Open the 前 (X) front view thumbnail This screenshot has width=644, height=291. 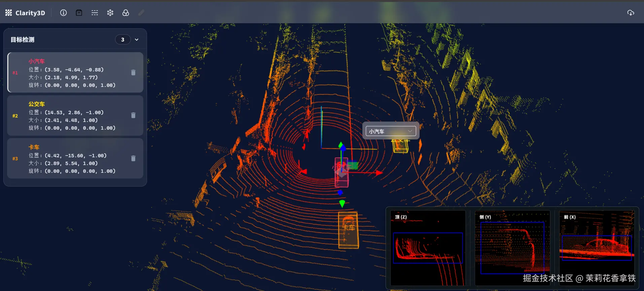point(597,248)
